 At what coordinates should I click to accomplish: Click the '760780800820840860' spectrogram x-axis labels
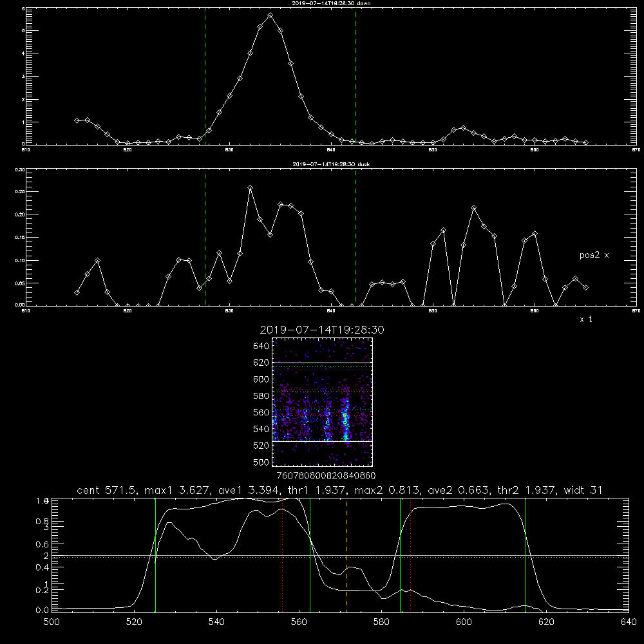click(x=326, y=476)
